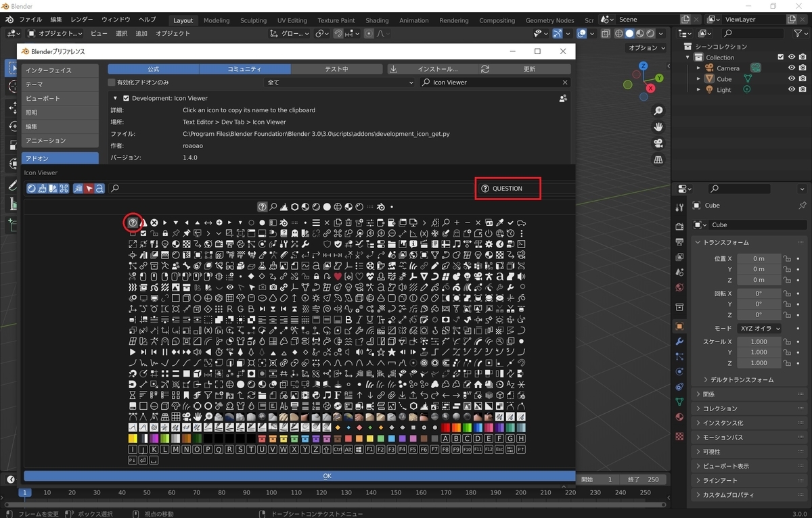This screenshot has width=812, height=518.
Task: Click the zoom magnifier viewport gizmo
Action: point(658,111)
